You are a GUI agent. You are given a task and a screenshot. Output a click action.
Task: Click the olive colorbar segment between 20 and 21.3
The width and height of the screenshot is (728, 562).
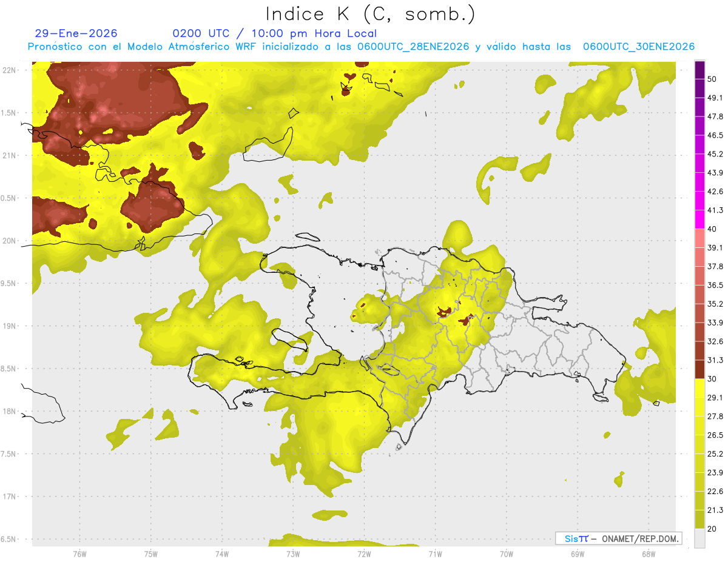pyautogui.click(x=700, y=520)
